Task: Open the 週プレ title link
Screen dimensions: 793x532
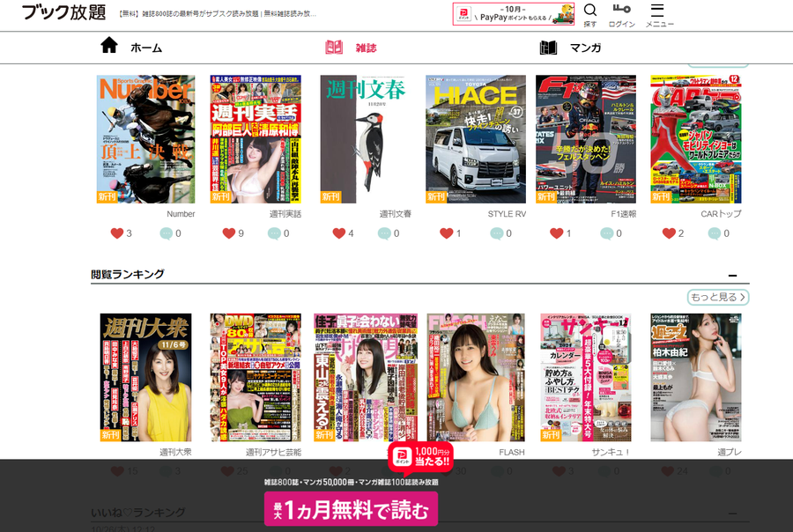Action: pyautogui.click(x=730, y=452)
